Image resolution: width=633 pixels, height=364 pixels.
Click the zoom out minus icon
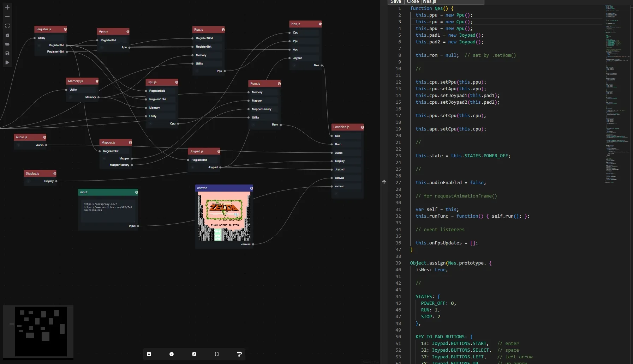coord(7,17)
